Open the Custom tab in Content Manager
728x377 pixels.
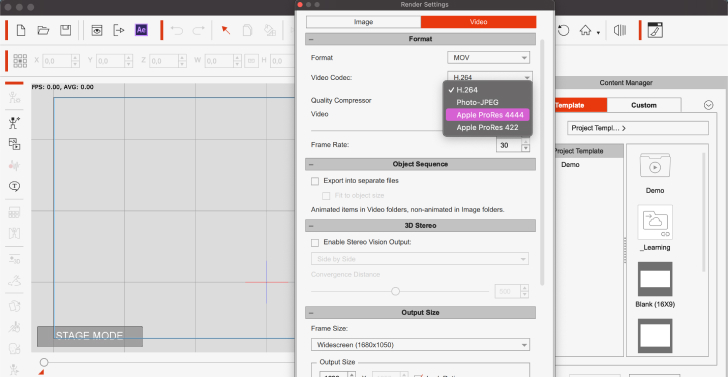pos(644,105)
